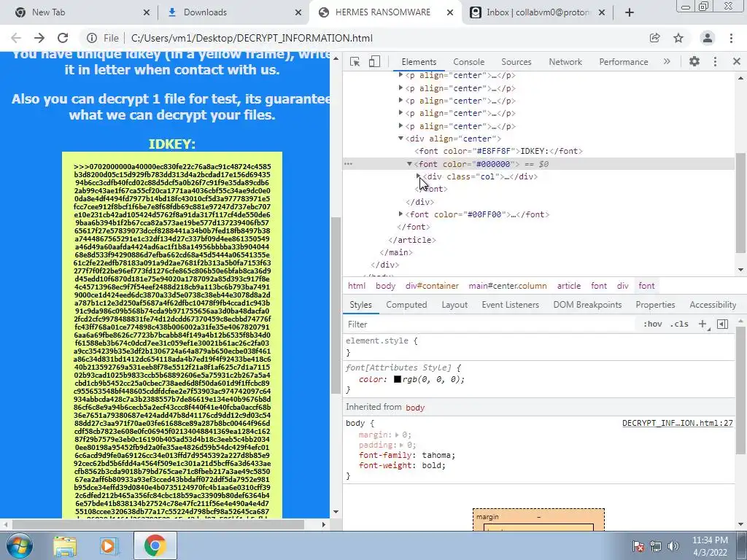Click the black rgb(0, 0, 0) color swatch
747x560 pixels.
(398, 379)
